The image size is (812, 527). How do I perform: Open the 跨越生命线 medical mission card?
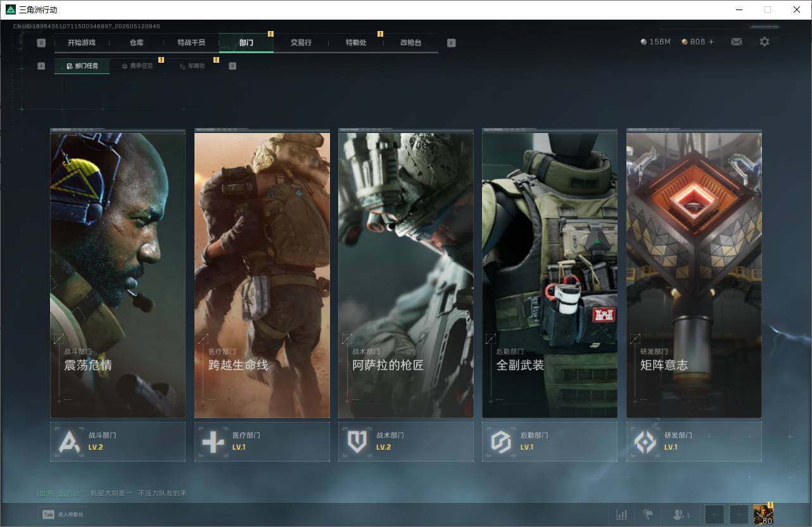coord(262,274)
